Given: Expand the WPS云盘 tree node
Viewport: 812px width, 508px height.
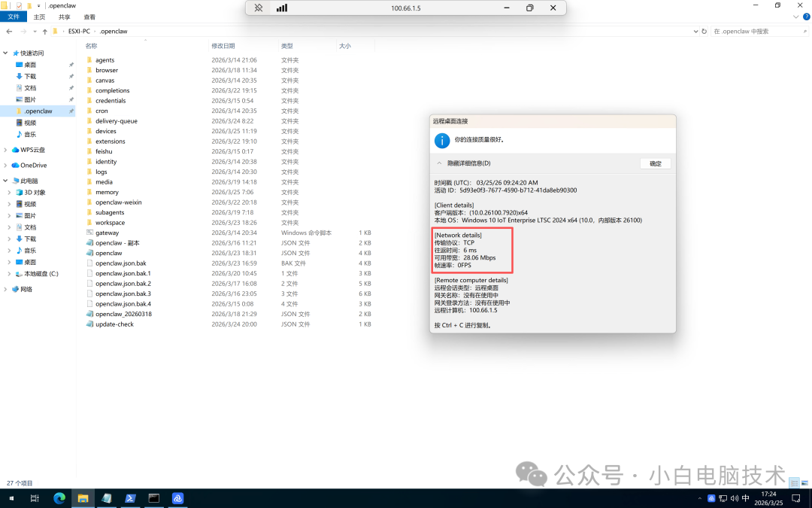Looking at the screenshot, I should 6,150.
